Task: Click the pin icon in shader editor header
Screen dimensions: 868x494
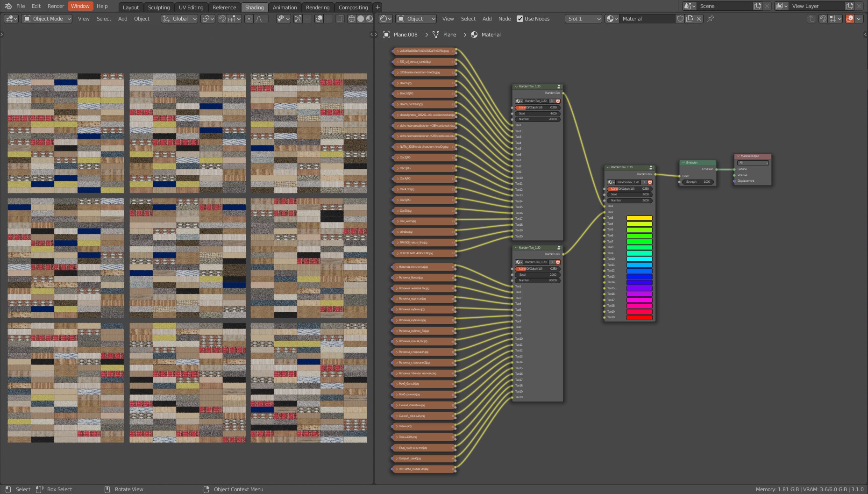Action: click(711, 19)
